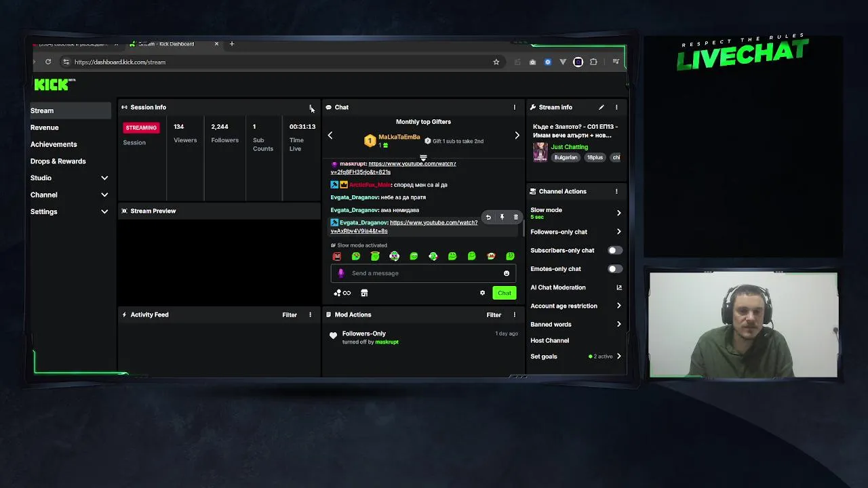Image resolution: width=868 pixels, height=488 pixels.
Task: Open Set goals chevron
Action: pyautogui.click(x=618, y=357)
